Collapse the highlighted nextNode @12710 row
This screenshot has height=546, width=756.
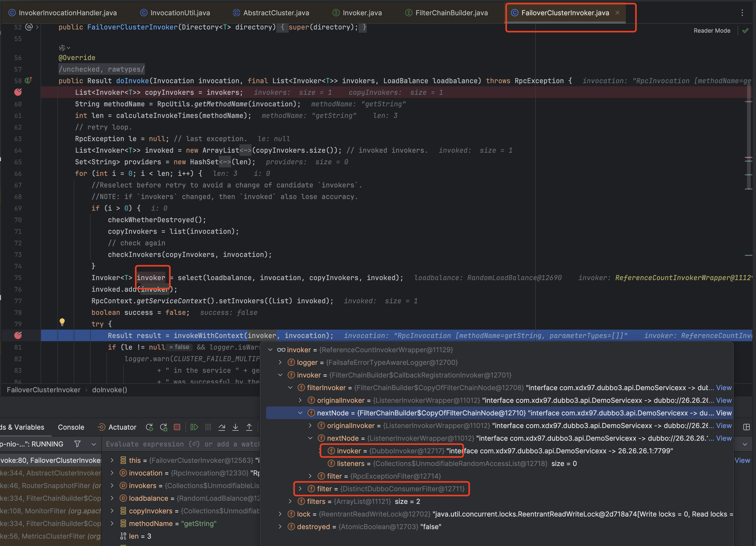pos(300,413)
